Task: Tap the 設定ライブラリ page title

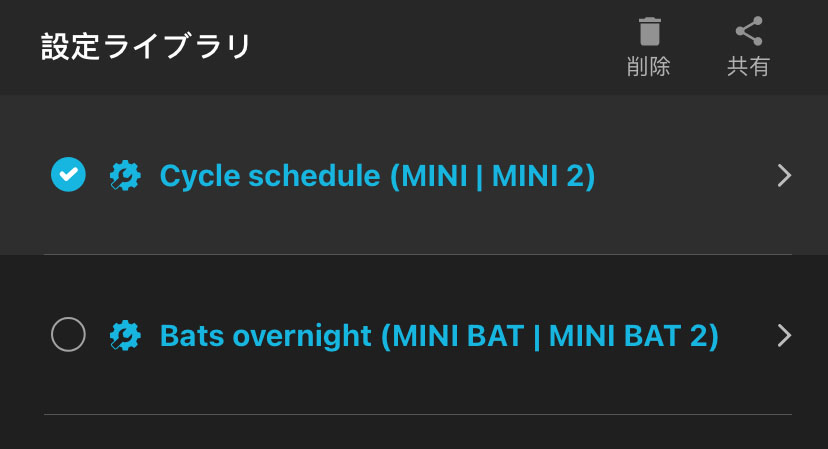Action: 146,47
